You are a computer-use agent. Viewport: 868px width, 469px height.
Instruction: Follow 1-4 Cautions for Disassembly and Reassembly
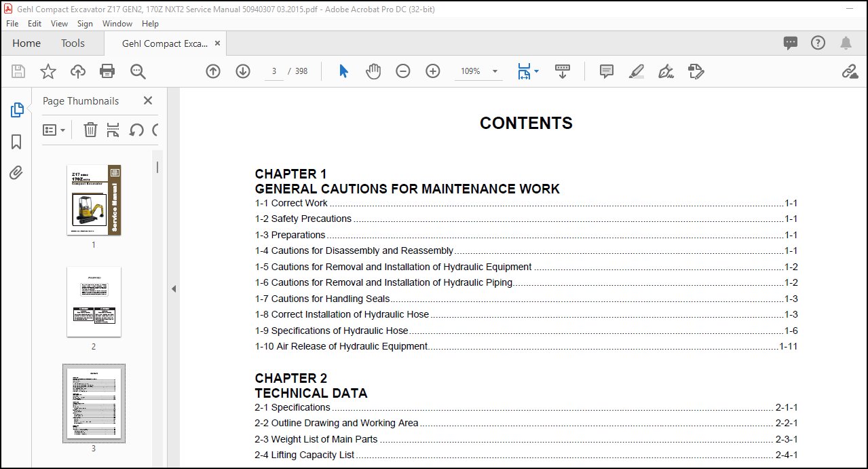pos(526,250)
